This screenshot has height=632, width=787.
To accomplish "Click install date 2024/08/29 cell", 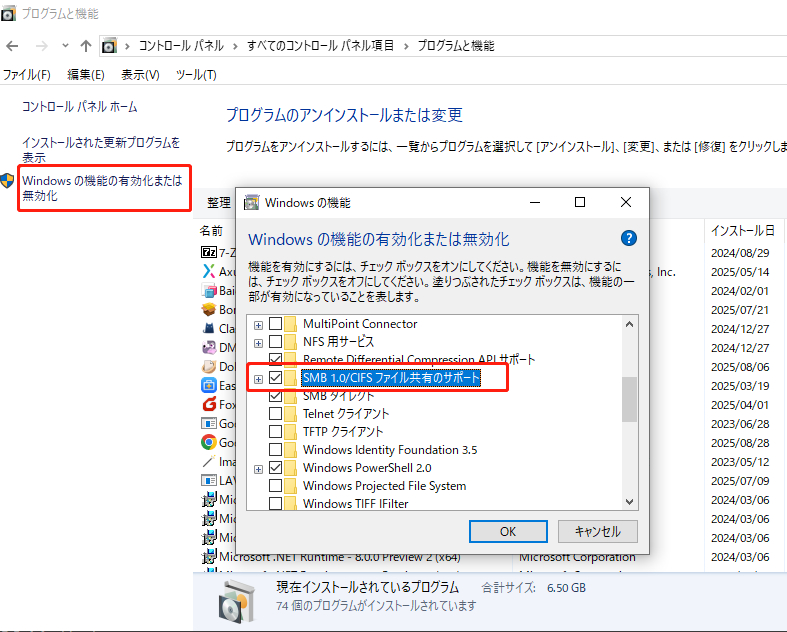I will click(x=740, y=252).
